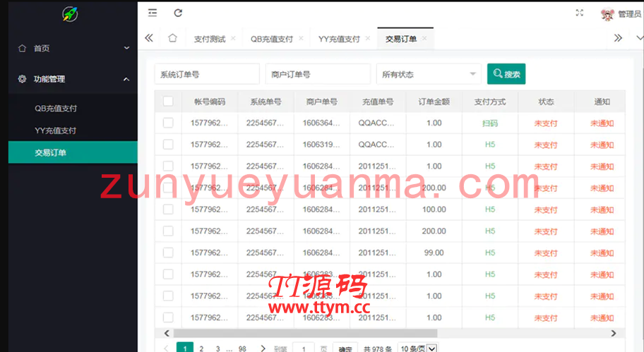Check the last visible table row
Image resolution: width=644 pixels, height=352 pixels.
(x=168, y=317)
